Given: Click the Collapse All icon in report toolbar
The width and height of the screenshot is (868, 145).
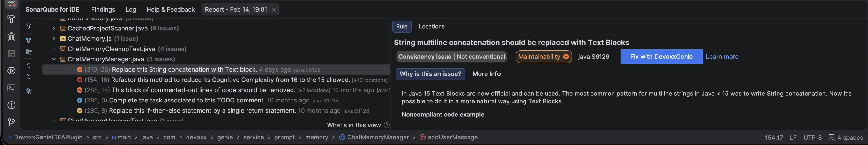Looking at the screenshot, I should [29, 77].
